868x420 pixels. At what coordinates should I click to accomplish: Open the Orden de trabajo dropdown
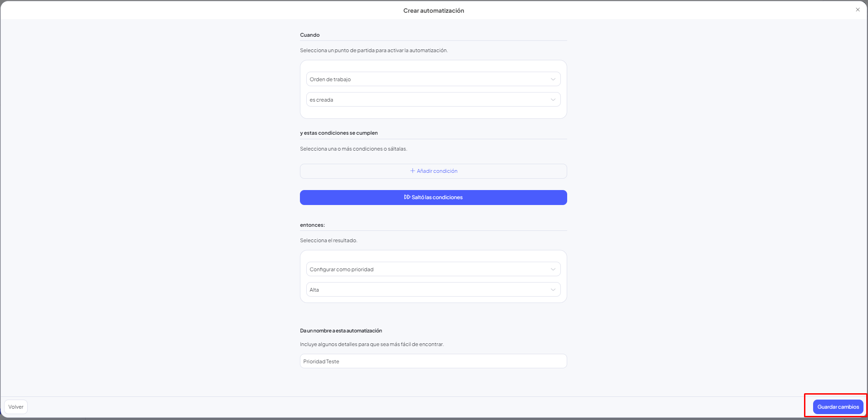tap(433, 79)
